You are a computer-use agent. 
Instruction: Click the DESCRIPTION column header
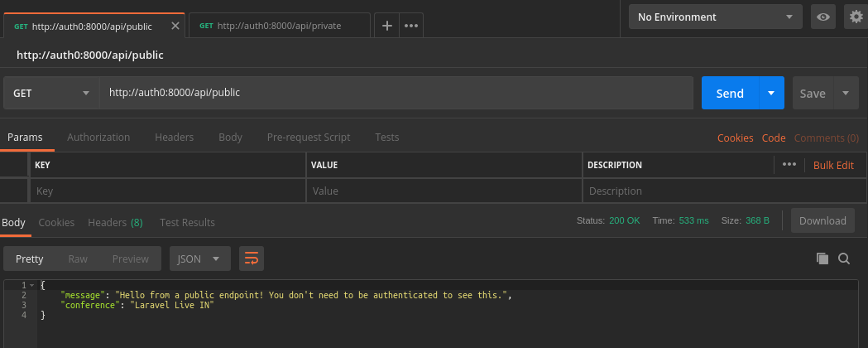(x=615, y=165)
